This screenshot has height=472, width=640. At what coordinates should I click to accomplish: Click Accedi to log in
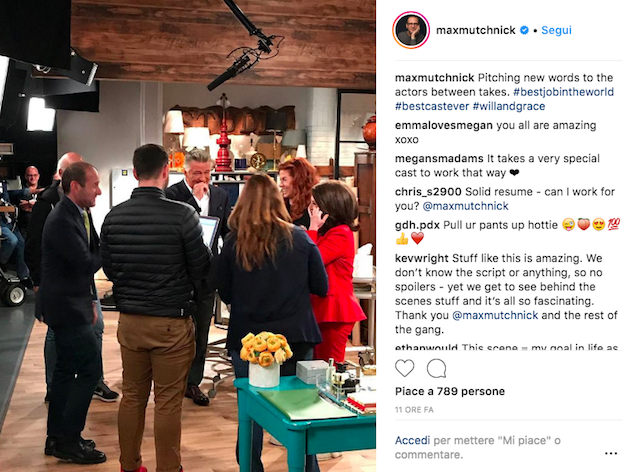pyautogui.click(x=412, y=440)
